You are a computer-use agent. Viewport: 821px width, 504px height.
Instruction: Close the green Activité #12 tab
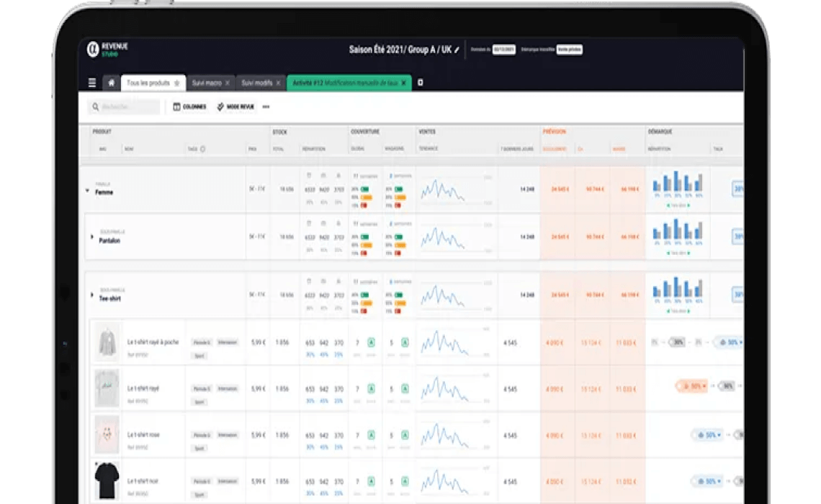coord(404,84)
